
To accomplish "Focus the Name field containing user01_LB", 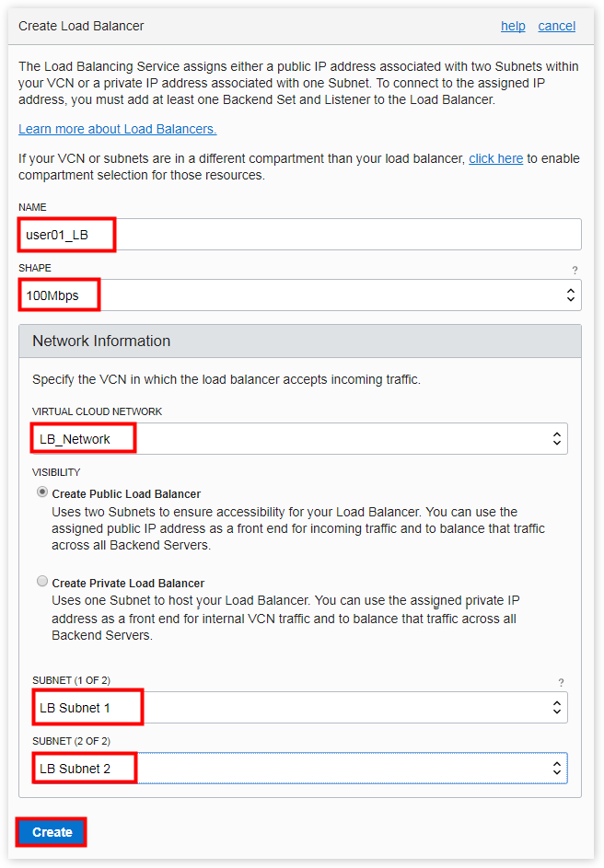I will pyautogui.click(x=300, y=235).
